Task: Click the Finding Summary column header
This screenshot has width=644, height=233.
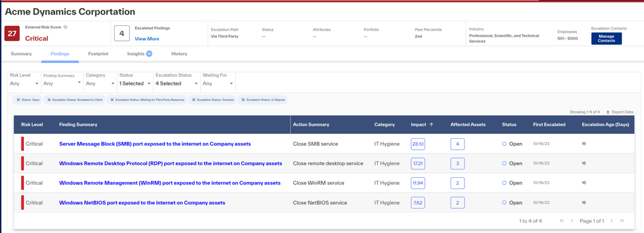Action: (78, 124)
